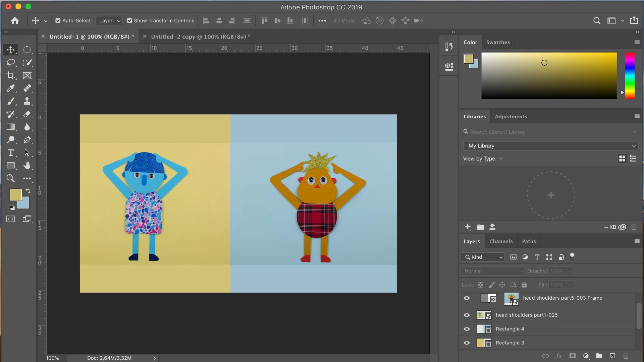Open the Auto-Select Layer dropdown
The image size is (644, 362).
[x=109, y=21]
